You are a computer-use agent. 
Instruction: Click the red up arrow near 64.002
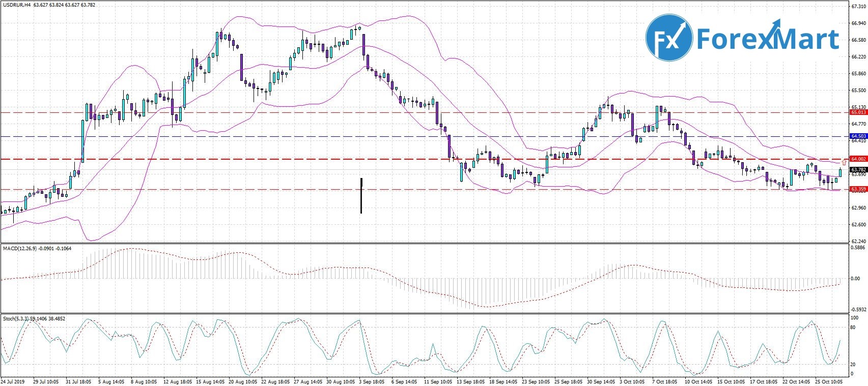844,162
